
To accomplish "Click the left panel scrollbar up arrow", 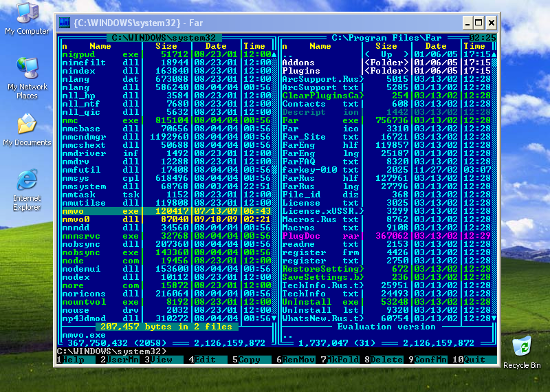I will click(x=274, y=54).
